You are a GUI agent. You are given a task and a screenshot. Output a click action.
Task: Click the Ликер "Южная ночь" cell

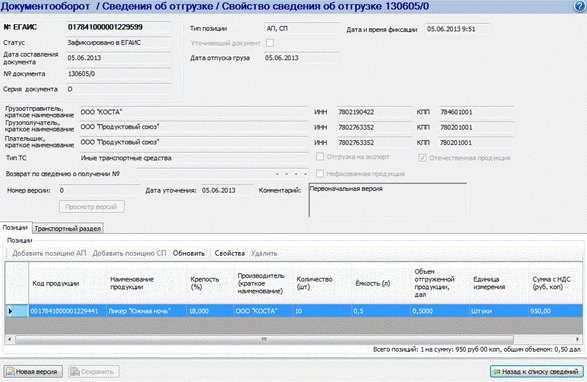coord(147,311)
